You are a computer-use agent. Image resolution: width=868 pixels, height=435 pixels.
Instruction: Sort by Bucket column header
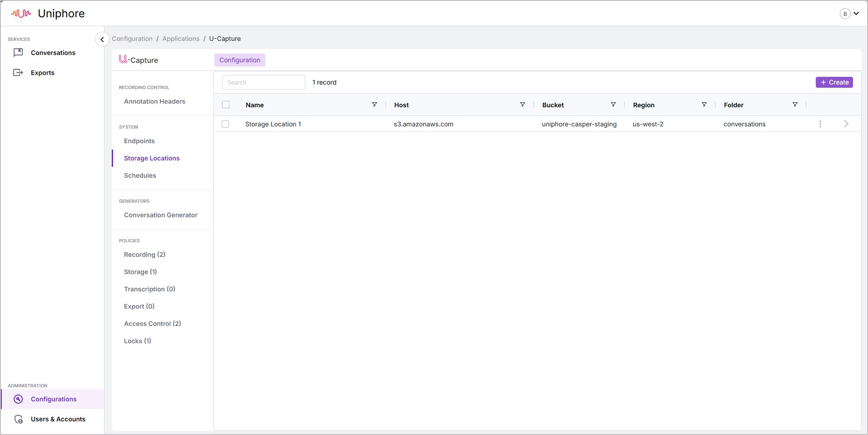pyautogui.click(x=553, y=105)
